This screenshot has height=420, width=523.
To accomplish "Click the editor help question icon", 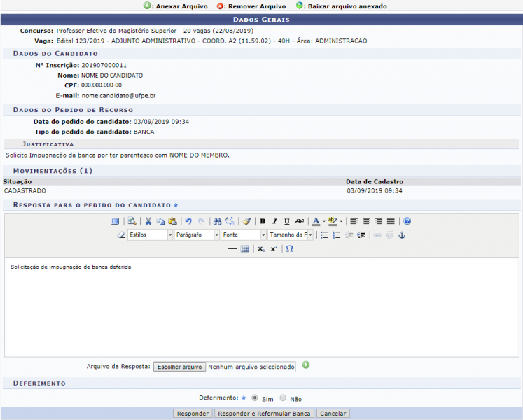I will click(407, 221).
